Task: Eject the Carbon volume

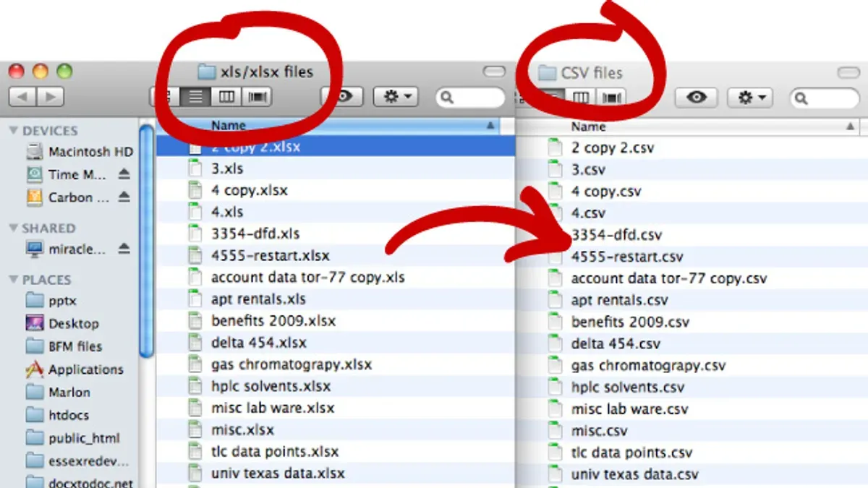Action: pos(124,197)
